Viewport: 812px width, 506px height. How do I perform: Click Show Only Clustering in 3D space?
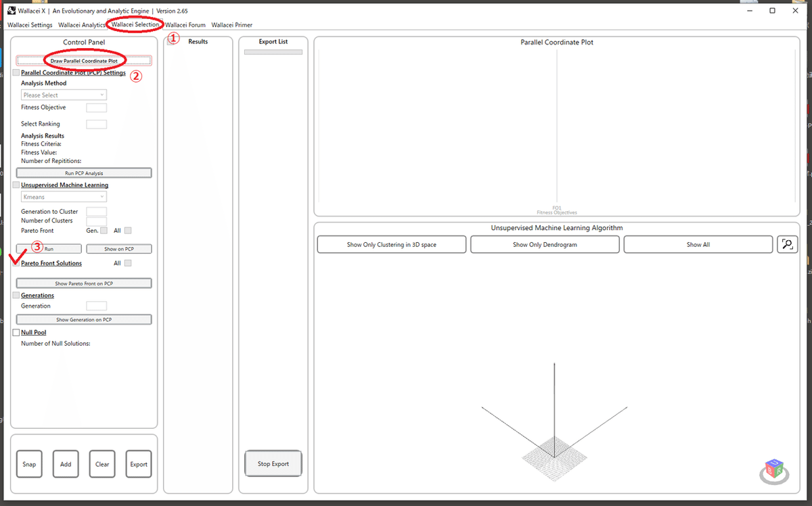[392, 244]
